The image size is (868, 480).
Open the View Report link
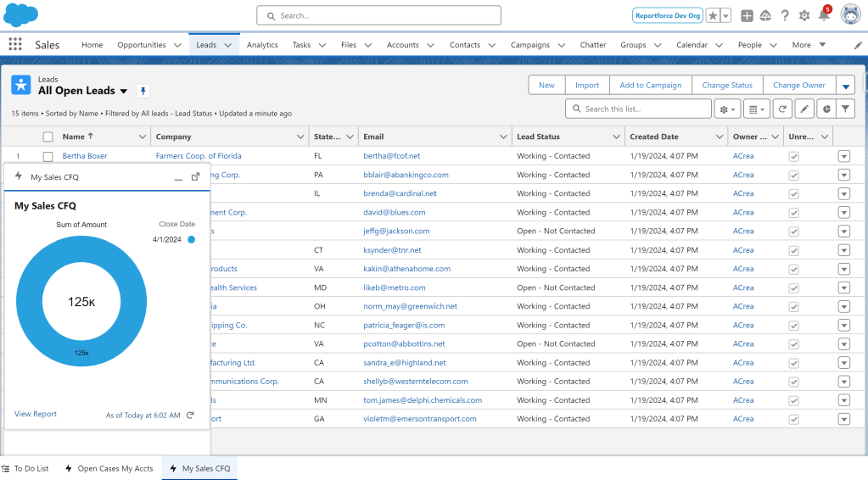36,414
